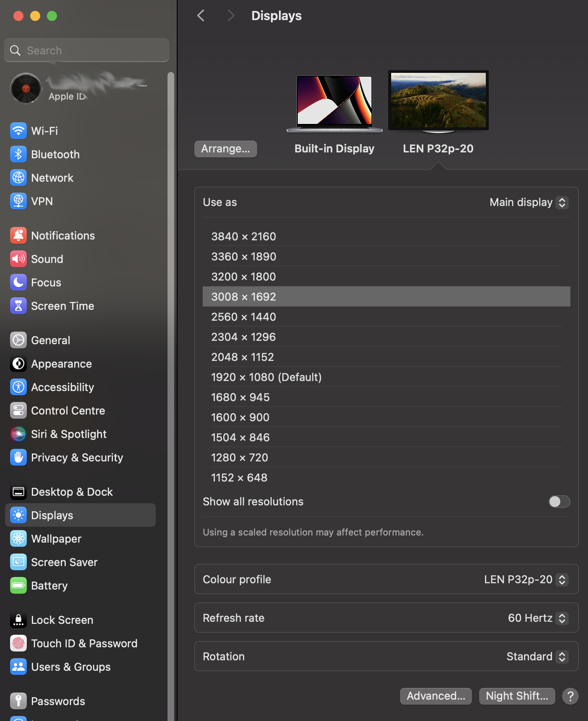Select the Notifications bell icon
Screen dimensions: 588x721
click(x=18, y=235)
